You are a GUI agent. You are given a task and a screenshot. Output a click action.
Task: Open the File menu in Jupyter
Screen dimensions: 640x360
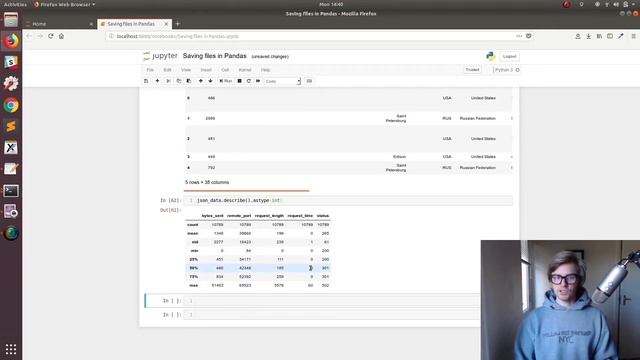coord(150,70)
